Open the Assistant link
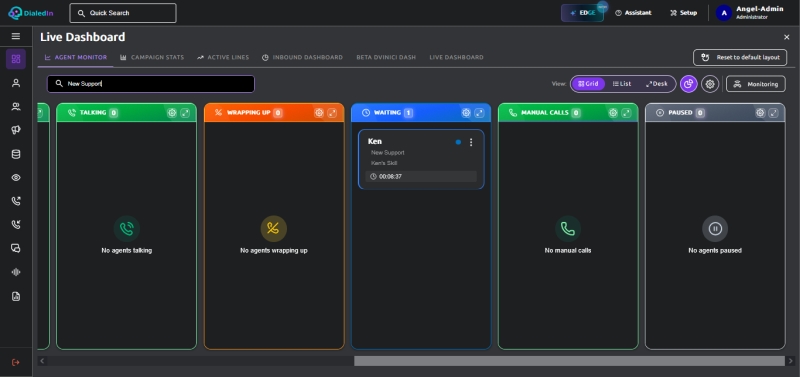The width and height of the screenshot is (800, 377). pos(633,13)
